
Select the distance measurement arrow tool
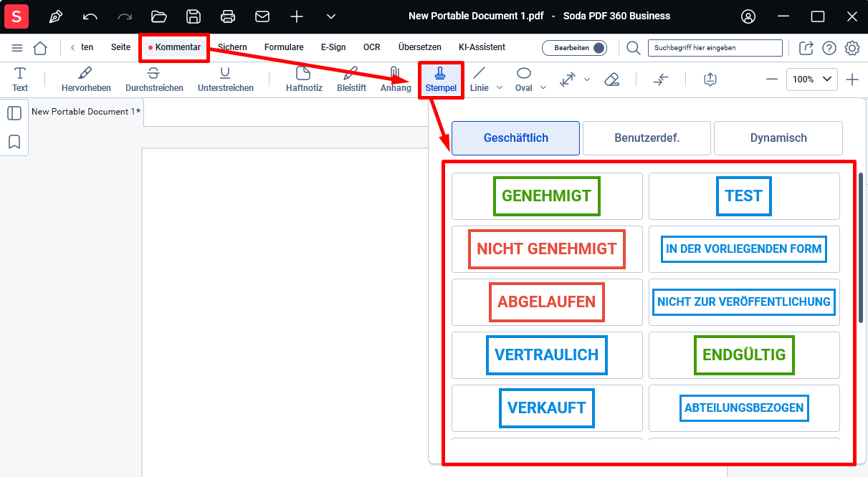tap(568, 79)
